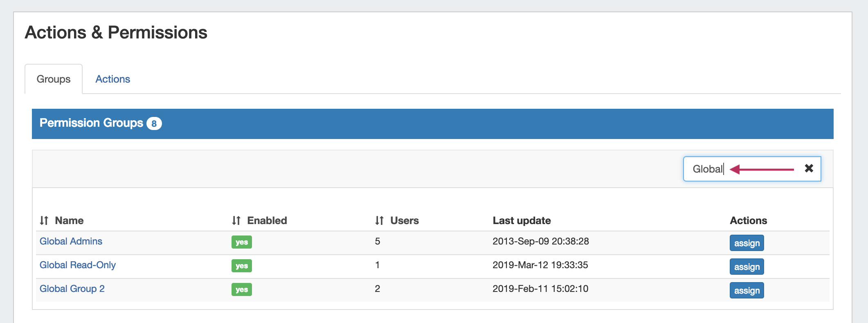Open the Global Group 2 link
This screenshot has width=868, height=323.
point(72,289)
